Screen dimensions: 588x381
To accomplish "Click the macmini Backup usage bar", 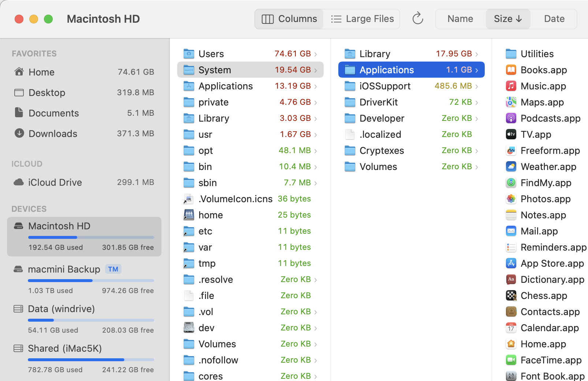I will [91, 281].
